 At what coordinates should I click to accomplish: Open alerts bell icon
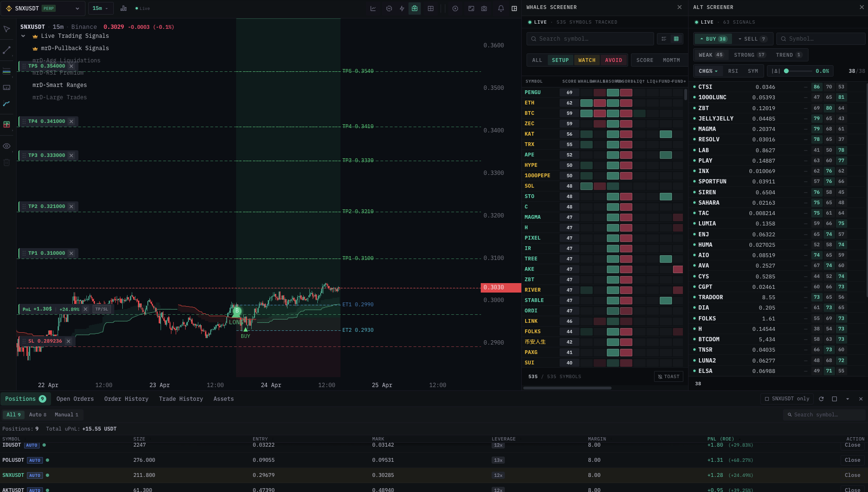pos(501,9)
